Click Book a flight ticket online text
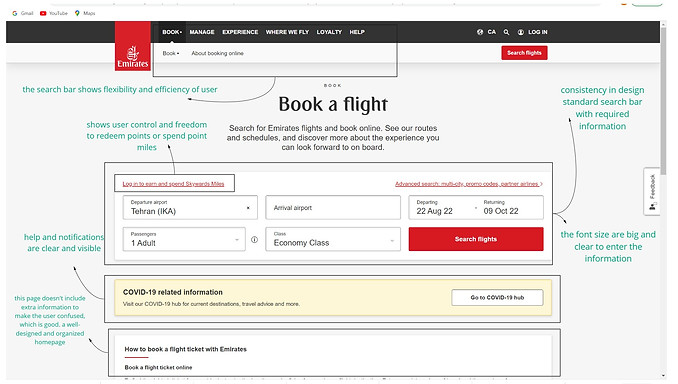 point(158,368)
